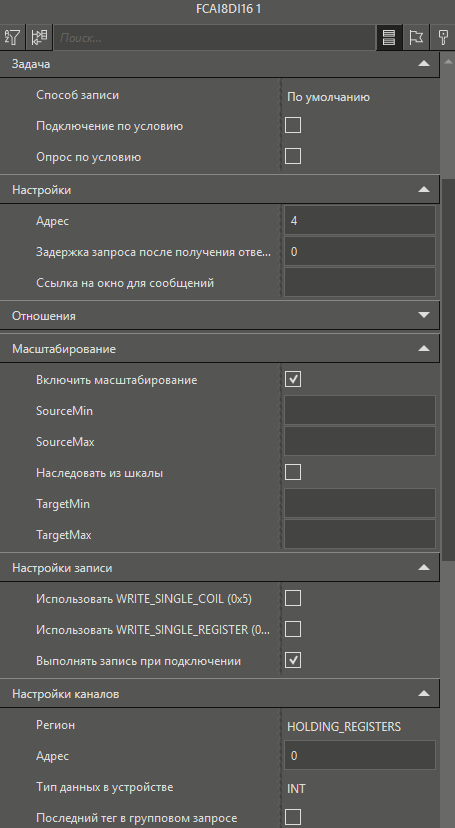455x828 pixels.
Task: Click channel Адрес field under Регион
Action: point(360,756)
